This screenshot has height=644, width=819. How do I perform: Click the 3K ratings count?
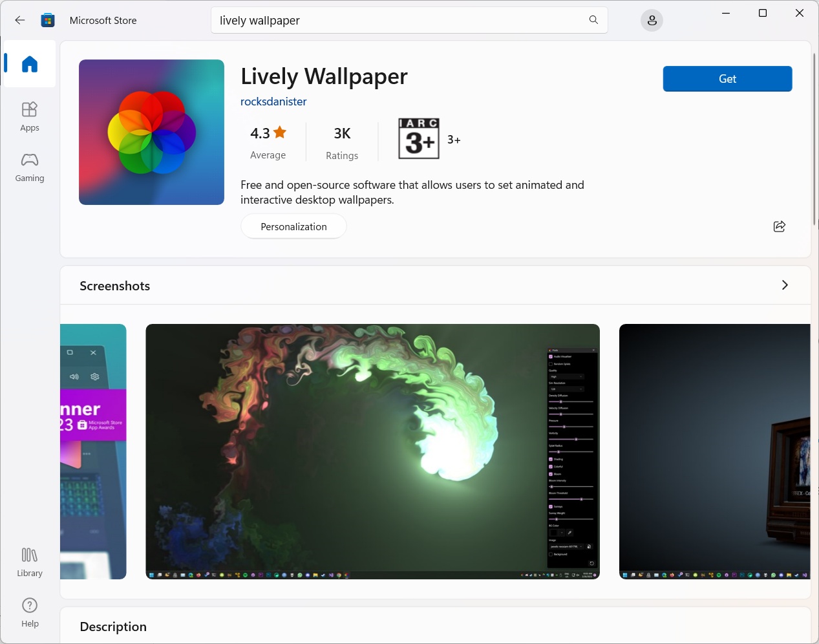click(x=342, y=133)
